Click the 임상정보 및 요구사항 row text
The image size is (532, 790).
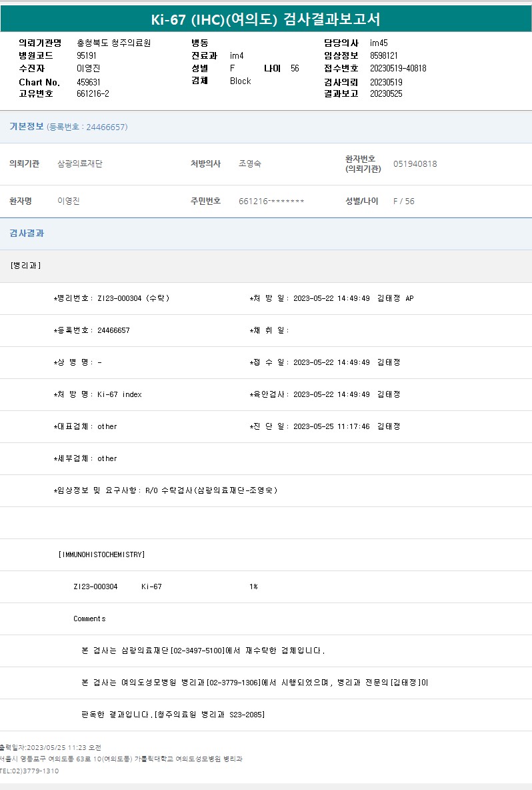point(165,490)
